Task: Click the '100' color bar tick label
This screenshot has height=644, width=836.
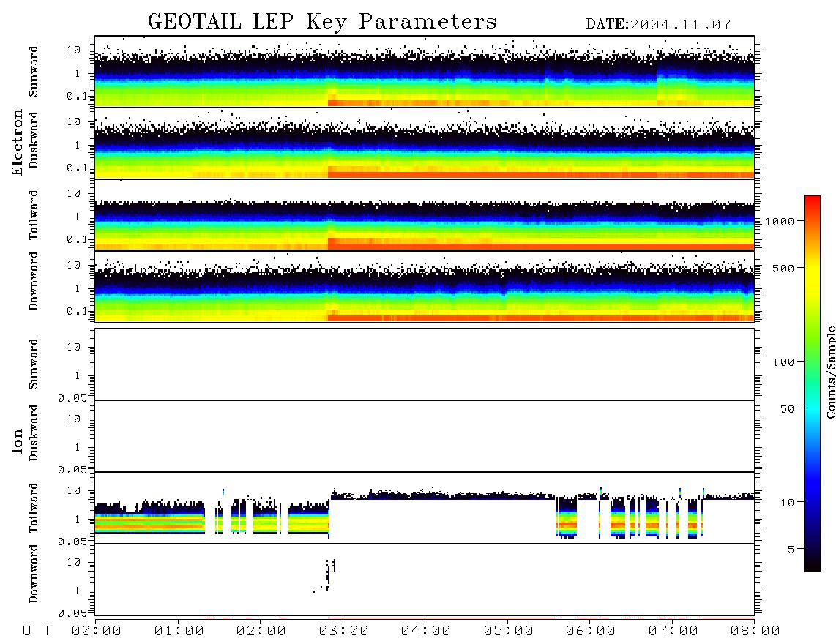Action: pos(783,362)
